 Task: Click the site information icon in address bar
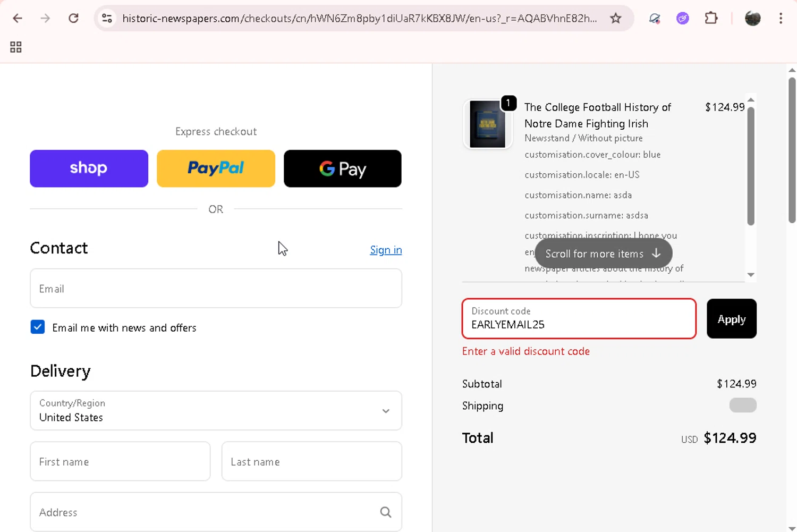107,19
